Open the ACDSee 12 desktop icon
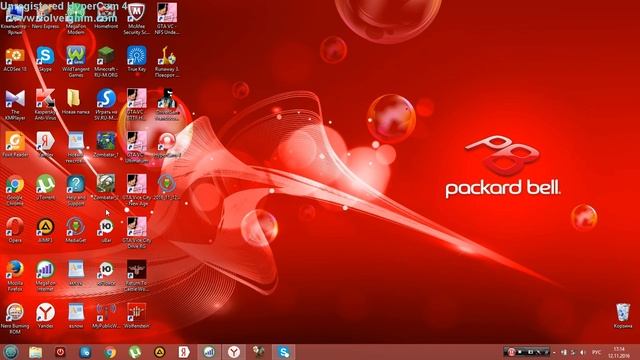The width and height of the screenshot is (640, 360). (x=15, y=59)
